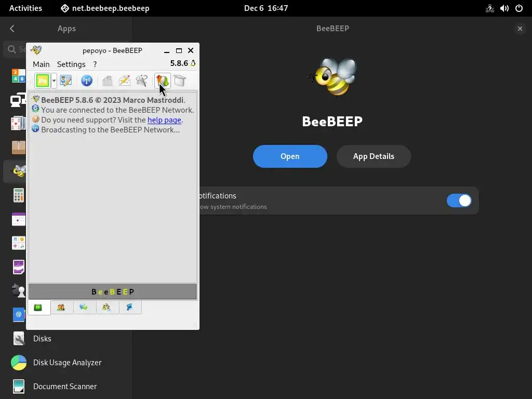Screen dimensions: 532x399
Task: Click the bee logo in window title bar
Action: click(x=36, y=50)
